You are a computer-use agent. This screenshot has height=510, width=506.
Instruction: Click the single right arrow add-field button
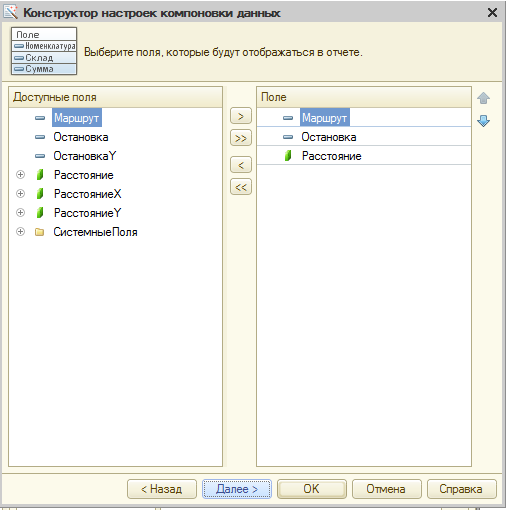241,116
